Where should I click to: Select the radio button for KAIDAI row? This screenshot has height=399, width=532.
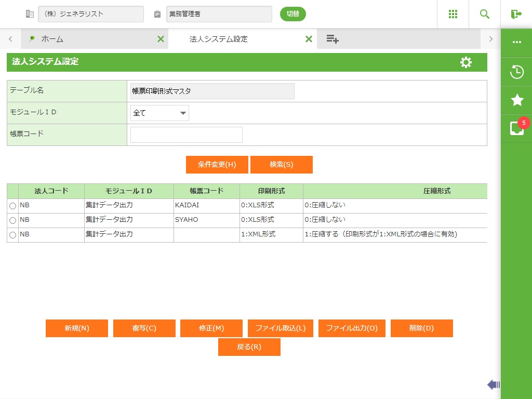12,206
